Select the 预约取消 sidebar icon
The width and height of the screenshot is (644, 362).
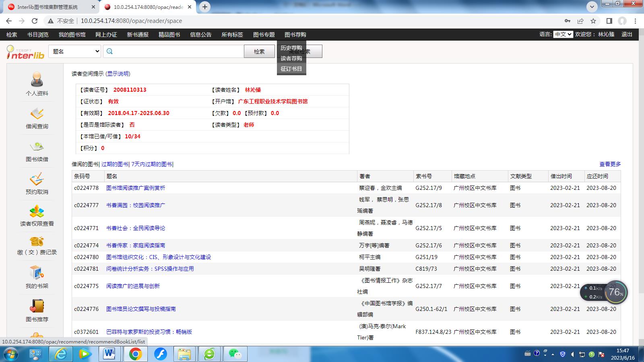pos(37,179)
